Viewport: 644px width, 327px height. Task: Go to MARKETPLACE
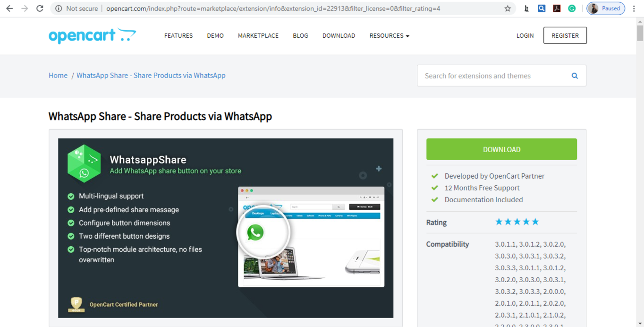(258, 35)
